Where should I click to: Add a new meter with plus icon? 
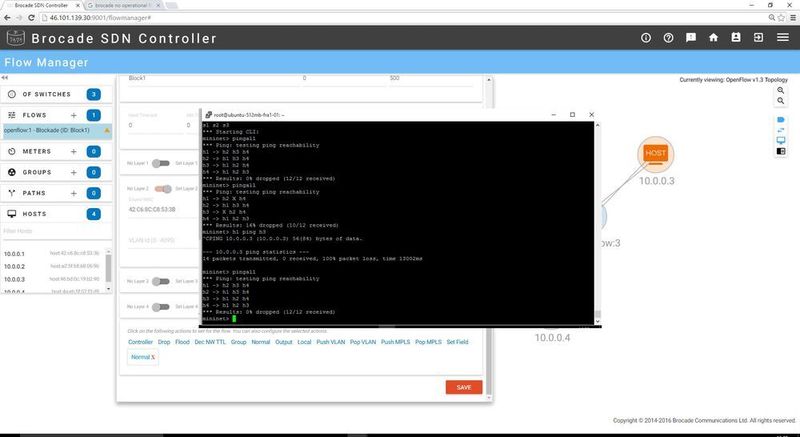click(x=73, y=151)
